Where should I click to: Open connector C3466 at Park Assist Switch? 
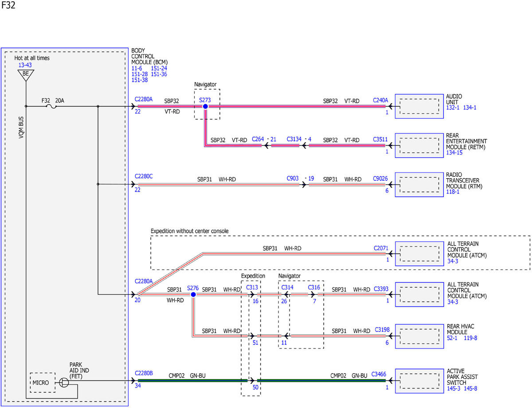379,374
